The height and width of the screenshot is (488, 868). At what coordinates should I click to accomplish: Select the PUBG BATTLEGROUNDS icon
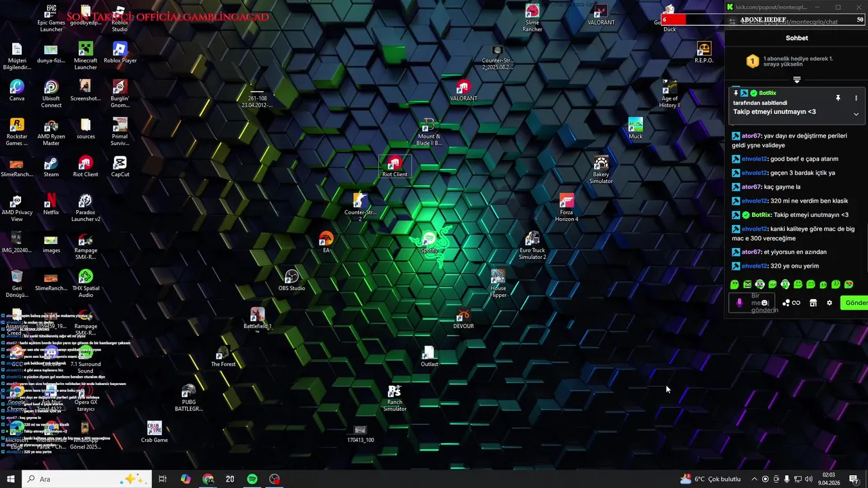point(189,398)
